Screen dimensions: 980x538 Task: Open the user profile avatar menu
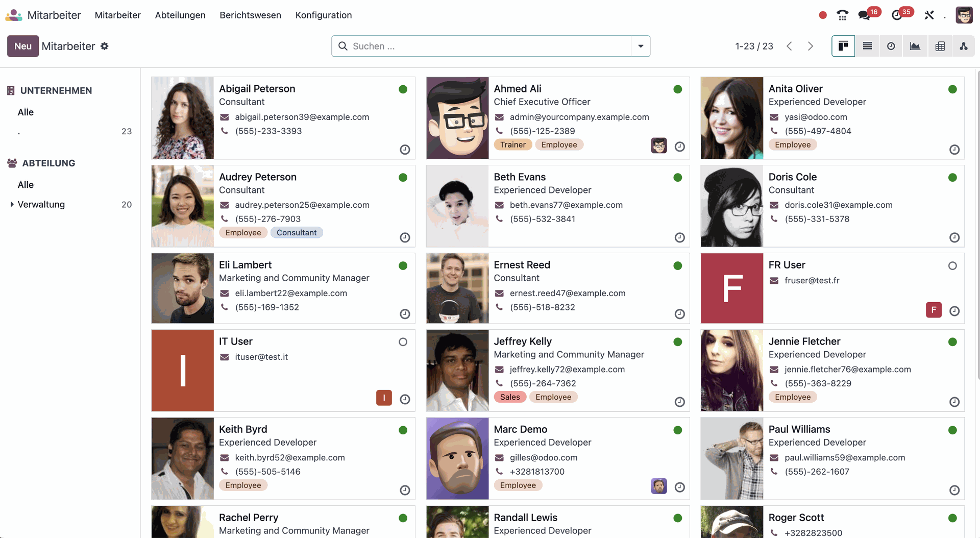pos(964,15)
